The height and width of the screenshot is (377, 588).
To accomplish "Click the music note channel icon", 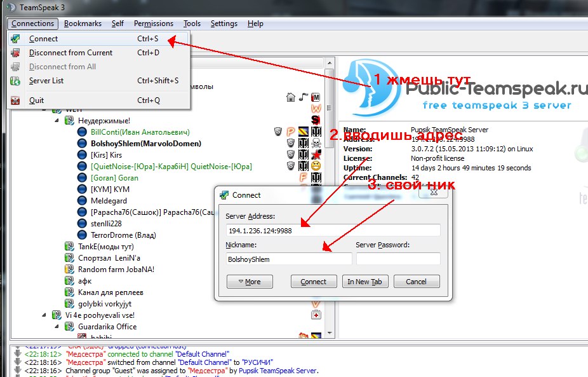I will click(304, 98).
